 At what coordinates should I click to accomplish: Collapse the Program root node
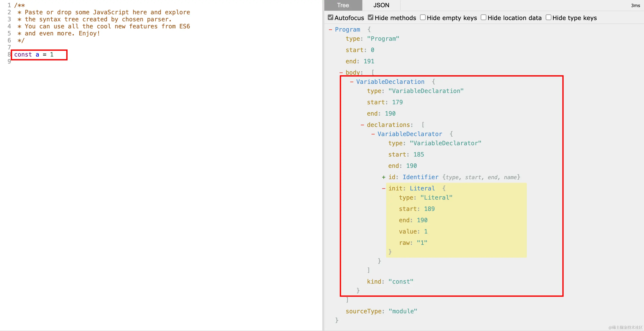point(330,29)
